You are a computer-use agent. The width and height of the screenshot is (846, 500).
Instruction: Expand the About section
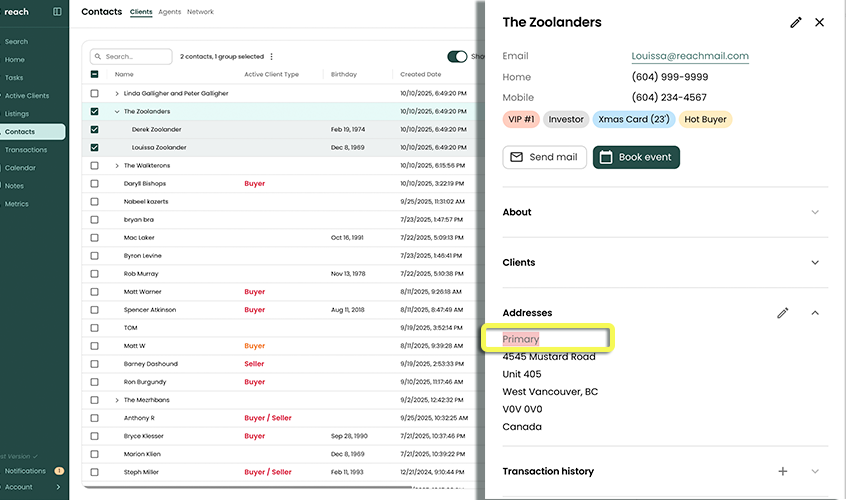coord(815,212)
